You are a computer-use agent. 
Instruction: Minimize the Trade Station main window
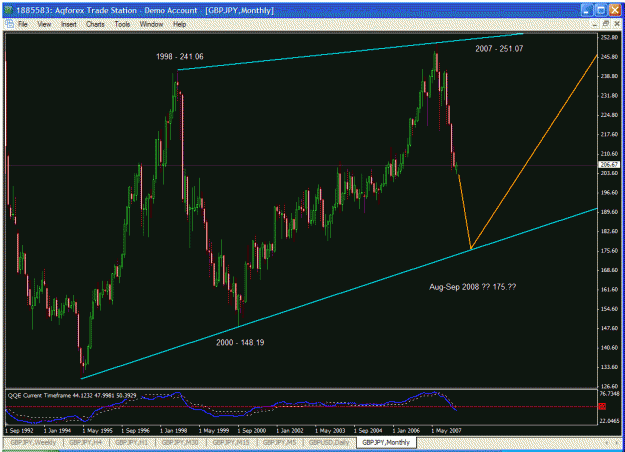[x=587, y=10]
